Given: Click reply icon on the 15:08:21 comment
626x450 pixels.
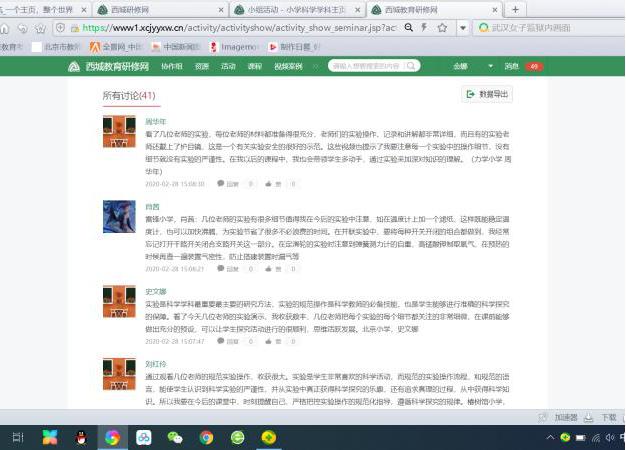Looking at the screenshot, I should click(220, 268).
